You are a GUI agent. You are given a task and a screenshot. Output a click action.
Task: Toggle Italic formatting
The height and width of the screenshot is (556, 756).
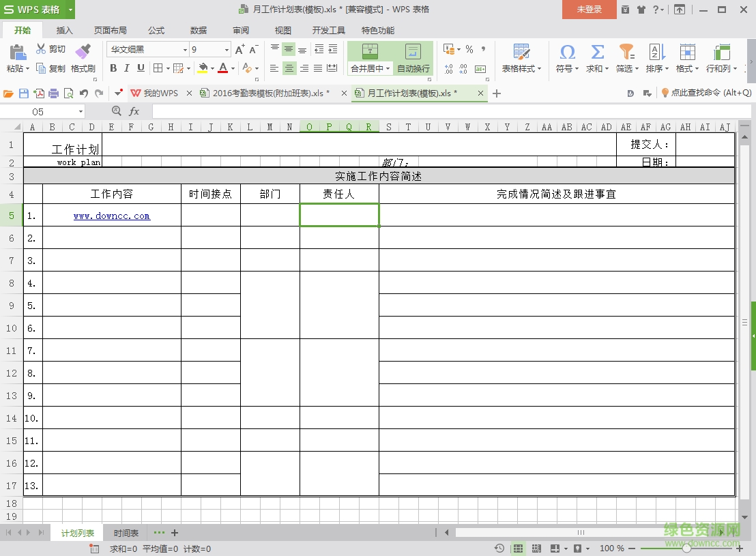tap(127, 68)
